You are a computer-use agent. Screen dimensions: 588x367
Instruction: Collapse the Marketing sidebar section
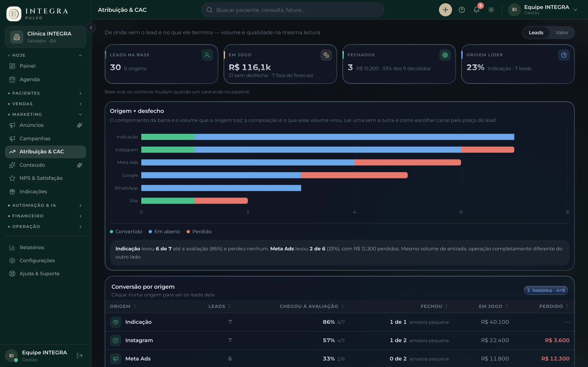pyautogui.click(x=45, y=114)
